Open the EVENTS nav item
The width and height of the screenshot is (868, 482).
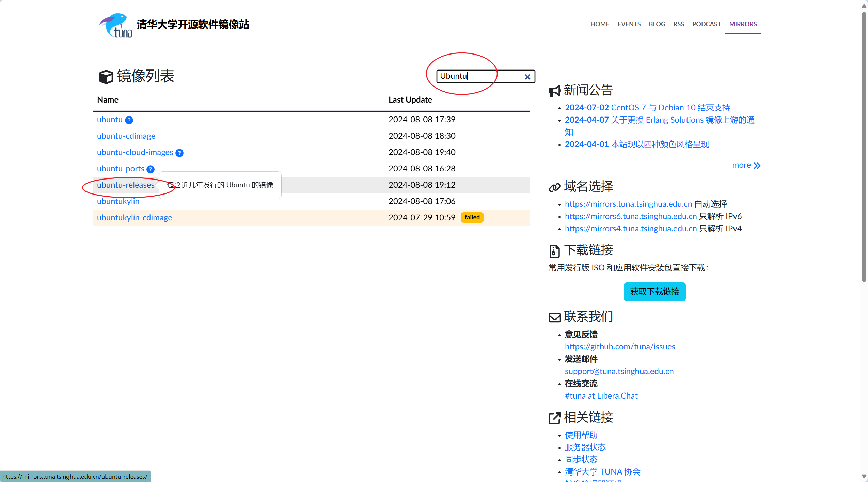(x=629, y=24)
